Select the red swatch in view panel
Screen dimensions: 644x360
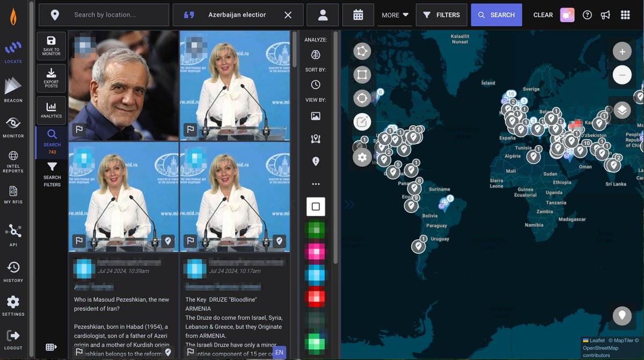(316, 297)
